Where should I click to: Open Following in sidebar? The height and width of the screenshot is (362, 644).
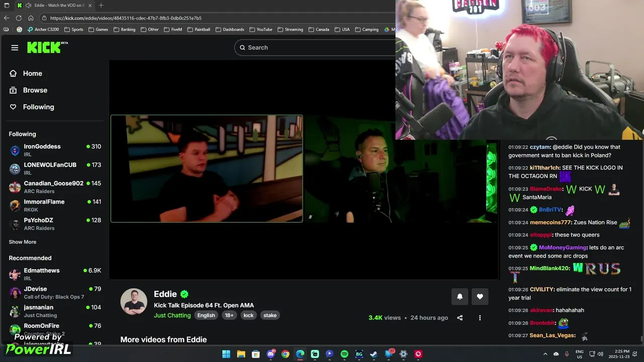click(x=32, y=107)
